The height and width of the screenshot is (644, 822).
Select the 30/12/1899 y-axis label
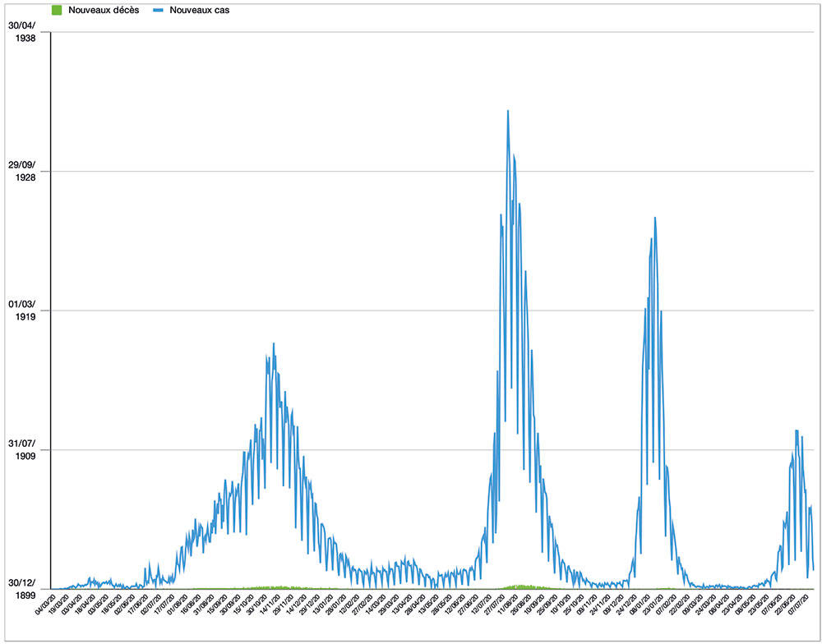[x=24, y=589]
